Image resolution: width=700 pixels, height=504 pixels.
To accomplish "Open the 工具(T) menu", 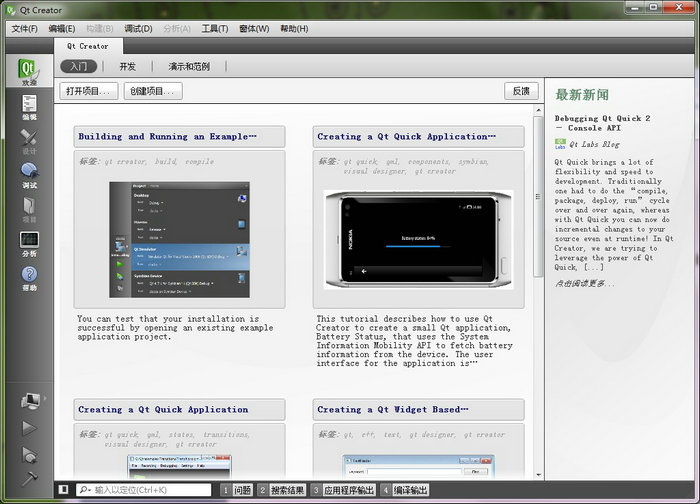I will click(x=215, y=29).
